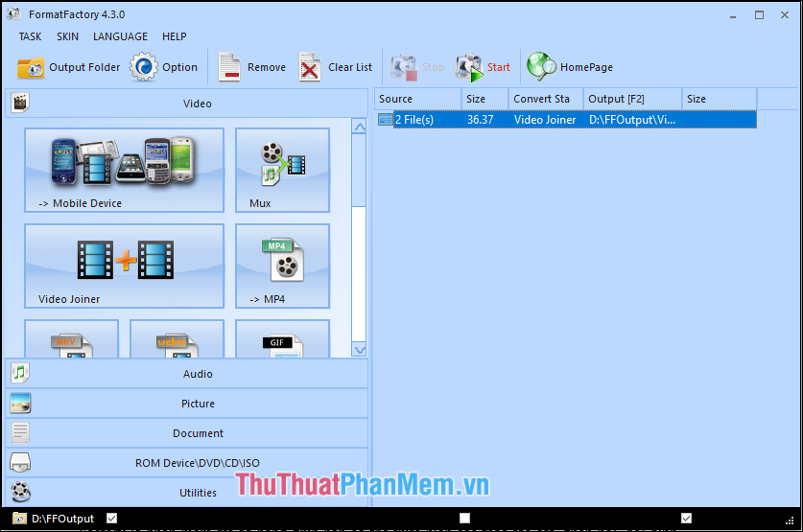Click the Stop conversion icon
This screenshot has height=532, width=803.
[403, 67]
